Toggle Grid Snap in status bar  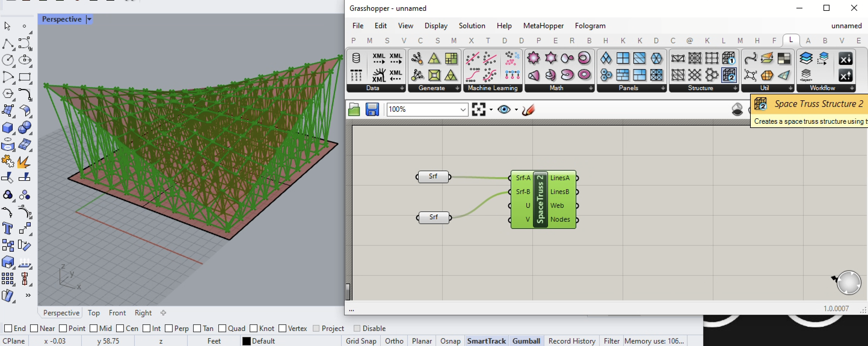(361, 341)
